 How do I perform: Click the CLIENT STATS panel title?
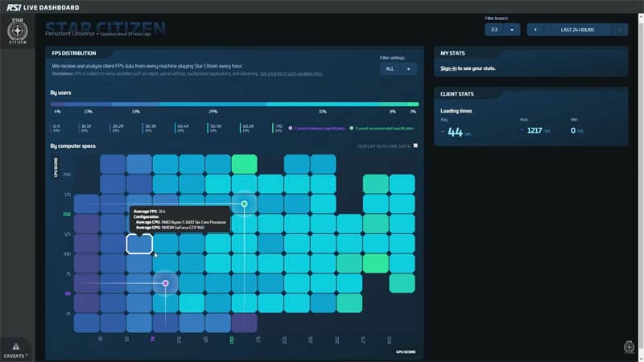[x=457, y=94]
